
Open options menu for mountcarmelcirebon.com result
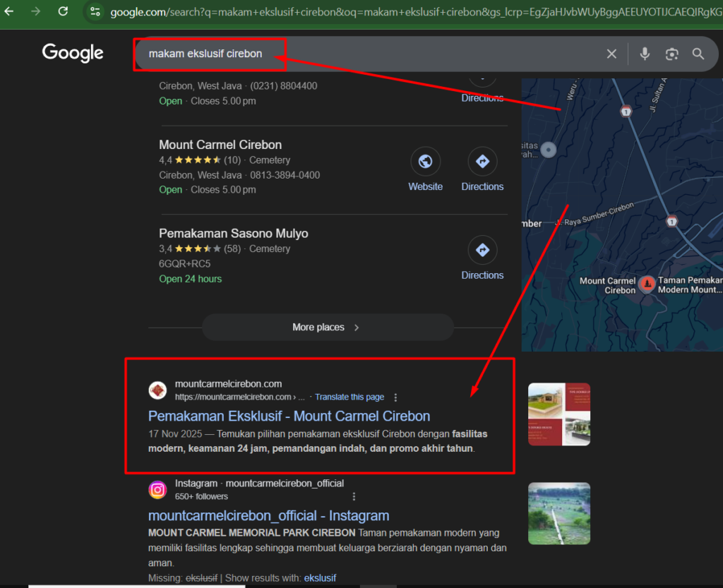pyautogui.click(x=395, y=397)
